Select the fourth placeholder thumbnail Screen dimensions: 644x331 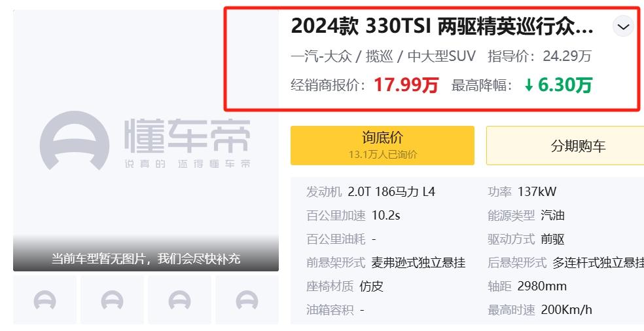[247, 300]
